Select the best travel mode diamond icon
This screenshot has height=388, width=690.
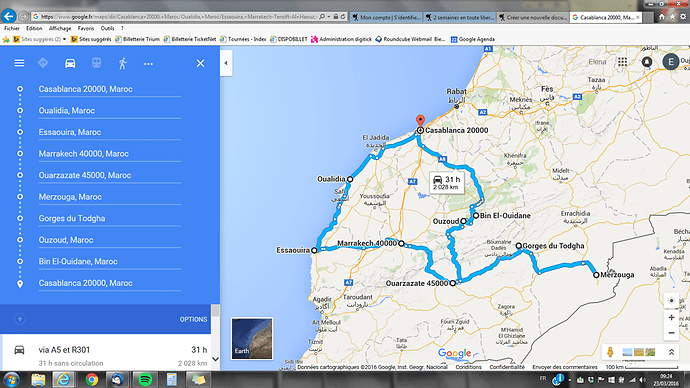pyautogui.click(x=43, y=63)
